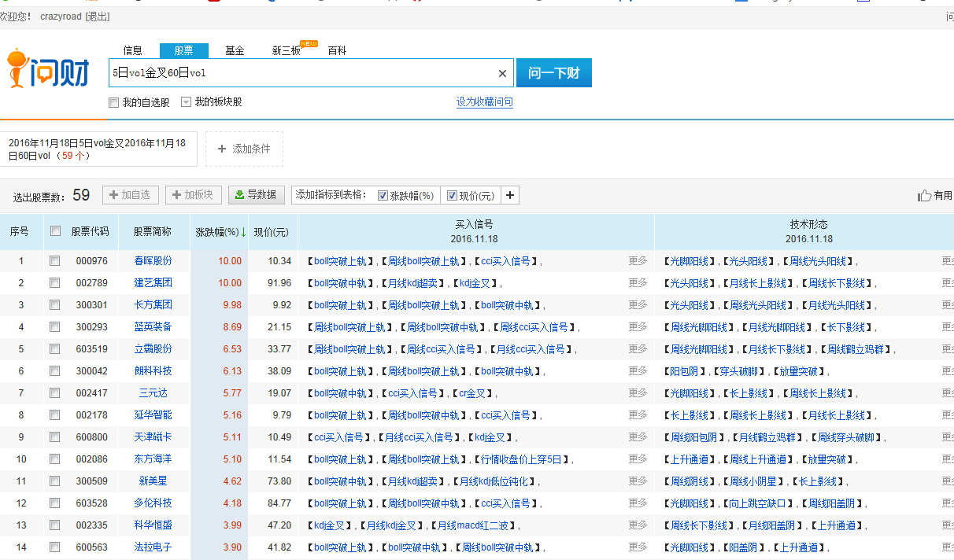This screenshot has width=954, height=560.
Task: Select all stocks via header checkbox
Action: 55,231
